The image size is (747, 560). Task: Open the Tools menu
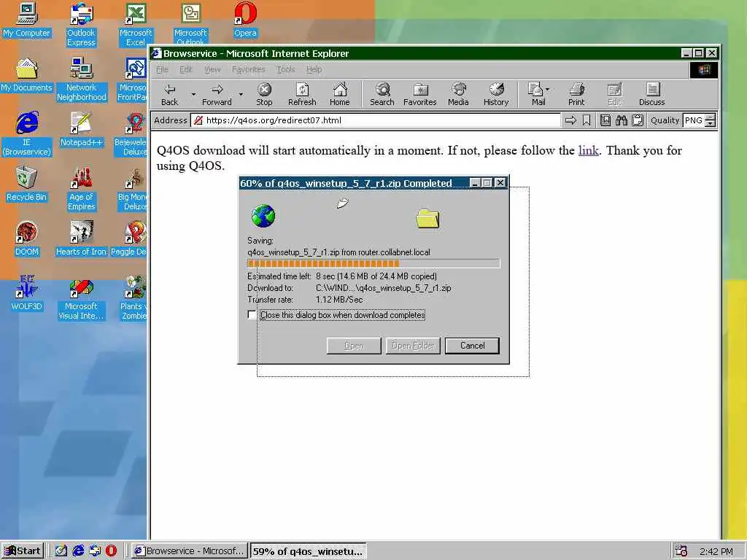pyautogui.click(x=286, y=69)
